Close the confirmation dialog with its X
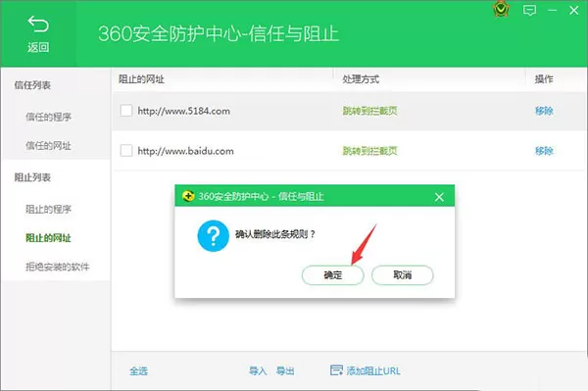Viewport: 588px width, 391px height. coord(439,197)
